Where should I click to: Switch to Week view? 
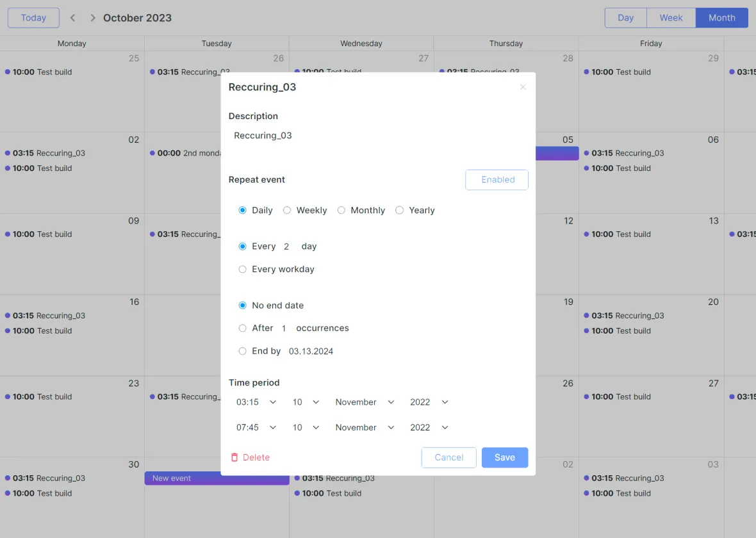point(671,18)
